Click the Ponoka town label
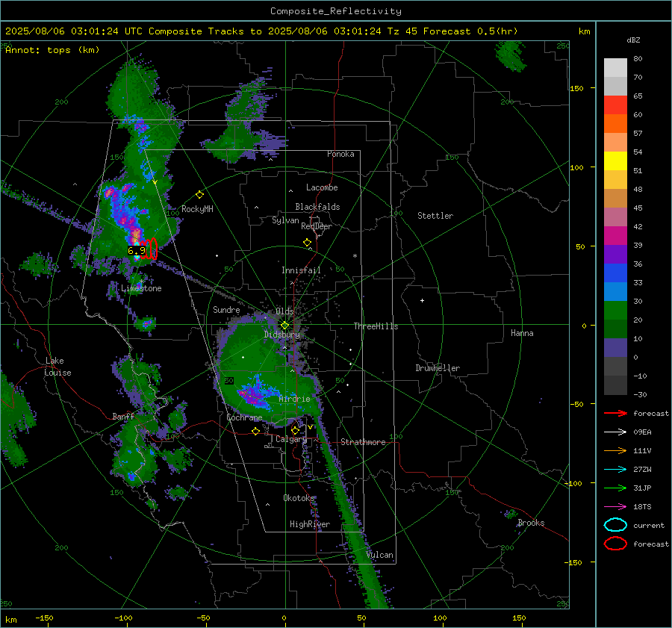 tap(340, 154)
